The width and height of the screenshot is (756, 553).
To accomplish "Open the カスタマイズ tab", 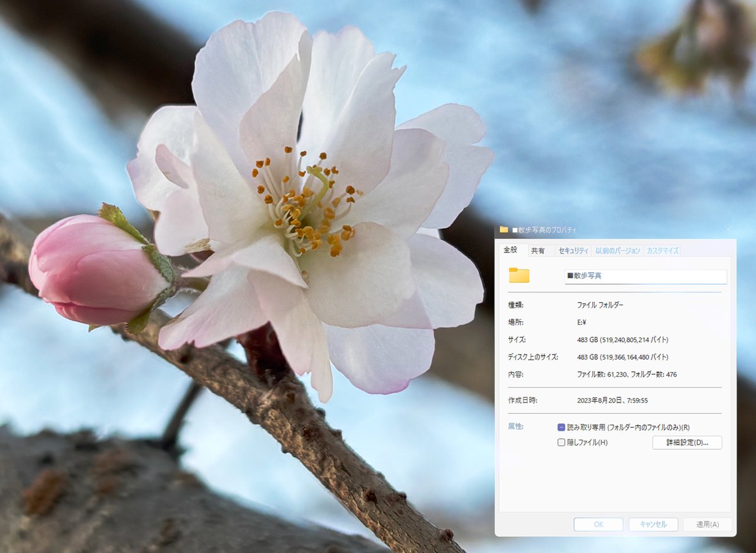I will (662, 250).
